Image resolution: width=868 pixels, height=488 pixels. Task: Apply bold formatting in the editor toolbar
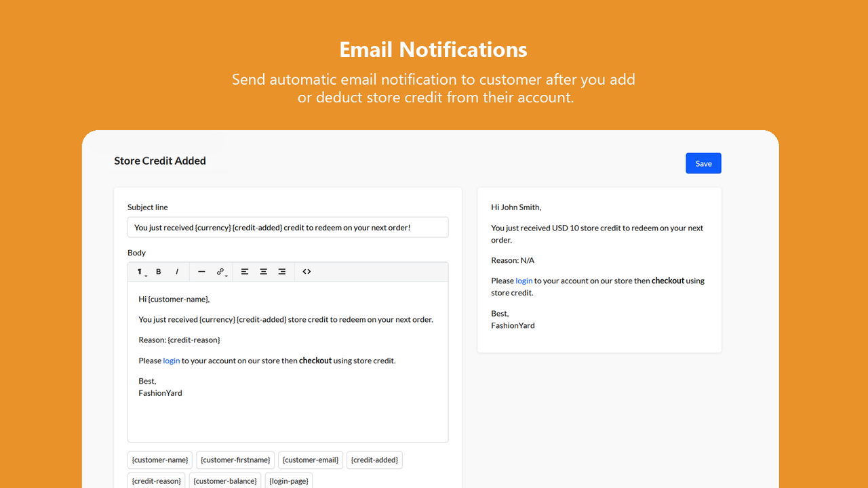point(158,271)
